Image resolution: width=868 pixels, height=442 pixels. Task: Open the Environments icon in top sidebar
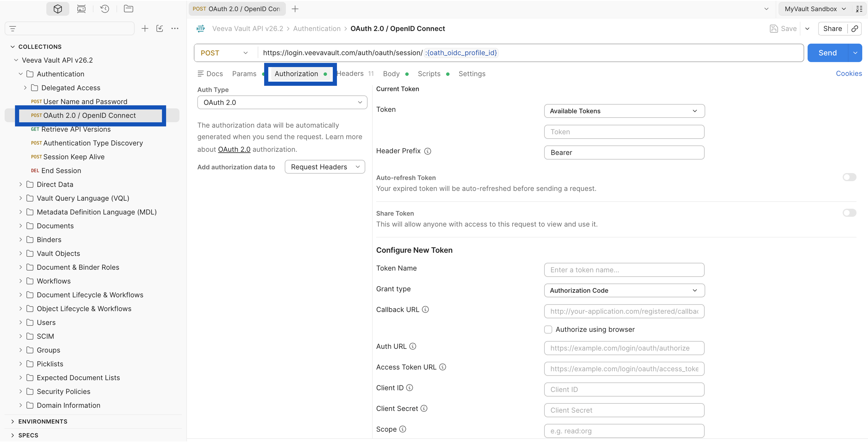[x=81, y=9]
